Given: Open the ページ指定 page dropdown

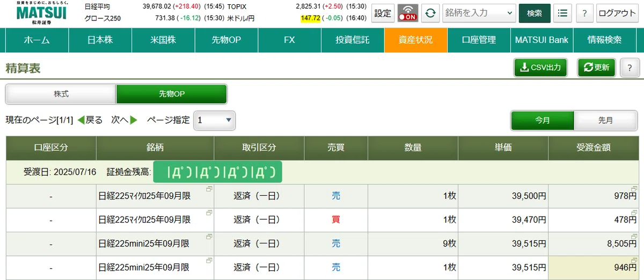Looking at the screenshot, I should coord(214,120).
